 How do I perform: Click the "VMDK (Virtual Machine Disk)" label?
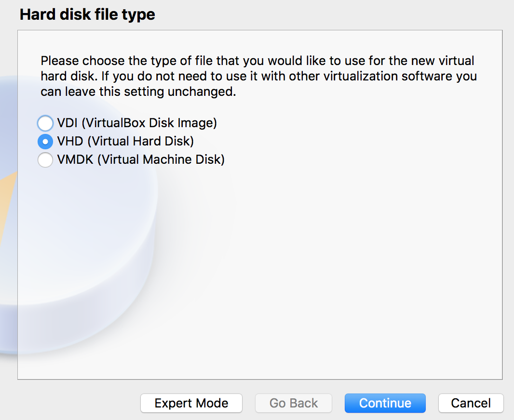point(141,160)
